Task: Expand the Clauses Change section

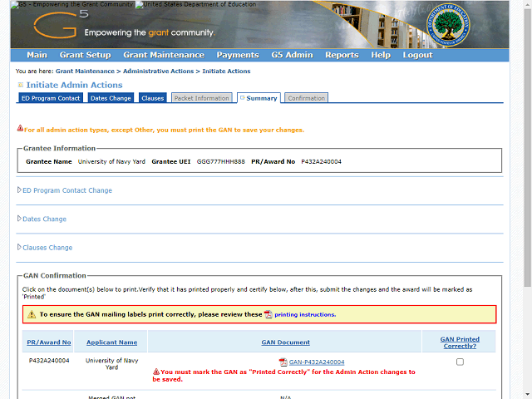Action: coord(19,247)
